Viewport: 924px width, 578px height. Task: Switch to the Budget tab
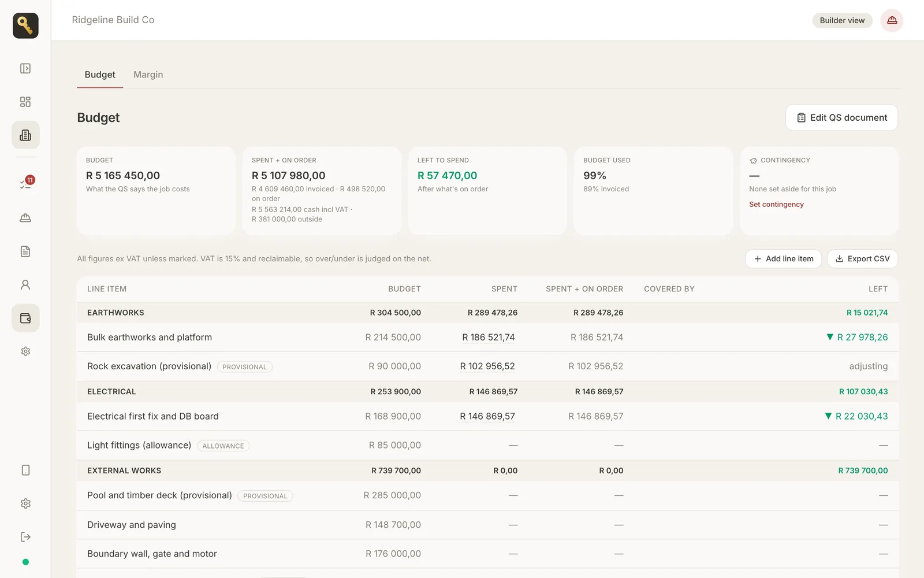click(100, 75)
